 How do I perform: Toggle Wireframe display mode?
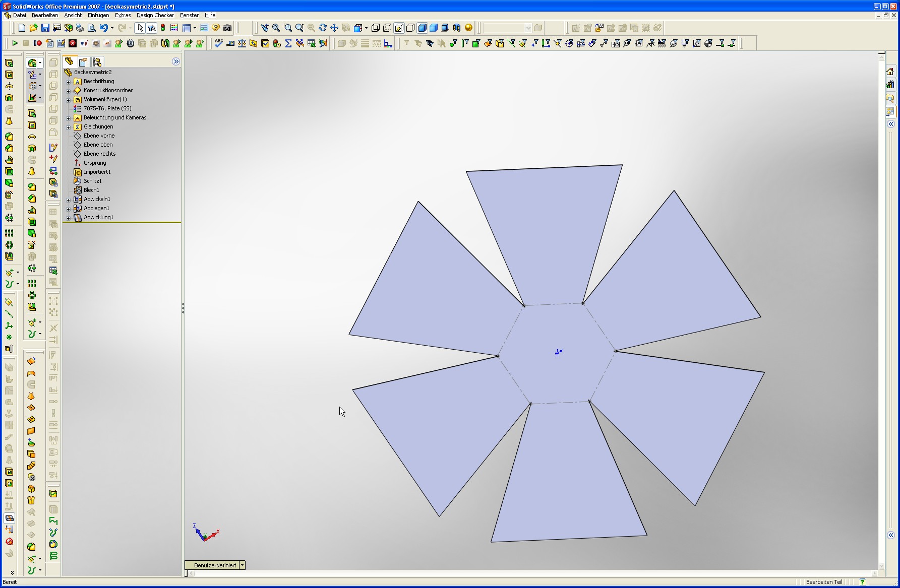(x=376, y=28)
